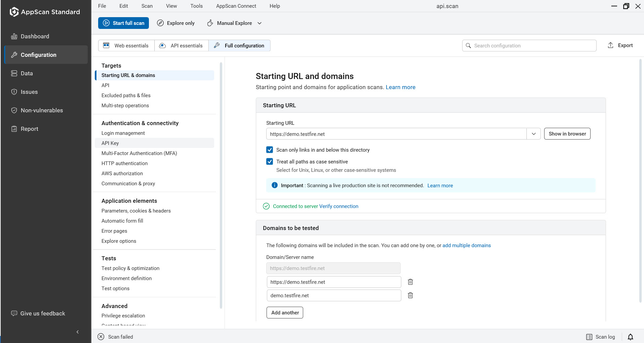Open the add multiple domains link
Viewport: 644px width, 343px height.
(467, 245)
